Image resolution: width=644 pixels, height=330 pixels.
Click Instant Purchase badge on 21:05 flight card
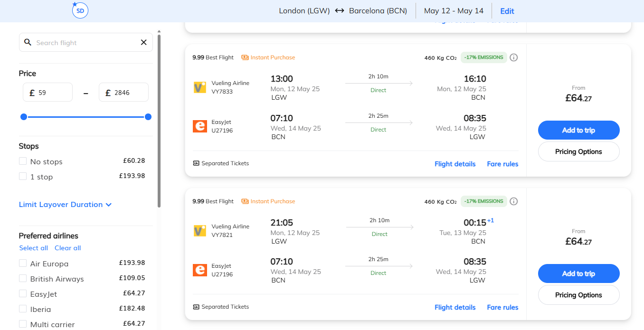pos(268,201)
